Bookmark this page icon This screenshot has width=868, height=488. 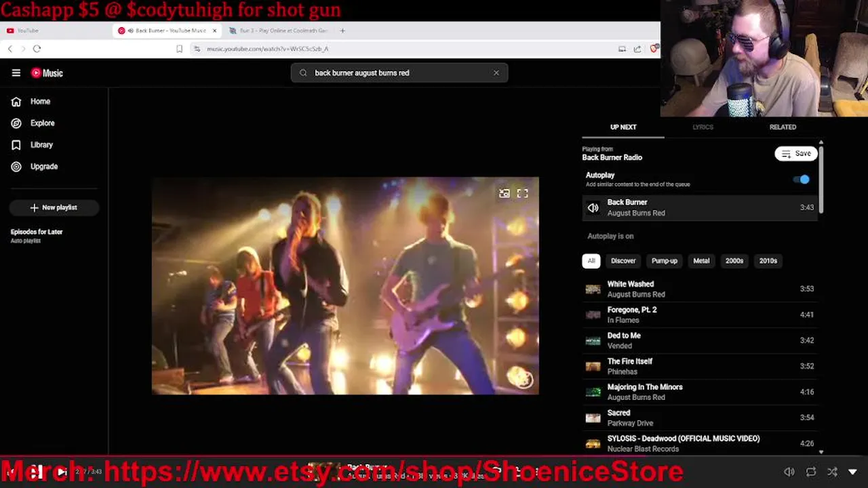(179, 49)
